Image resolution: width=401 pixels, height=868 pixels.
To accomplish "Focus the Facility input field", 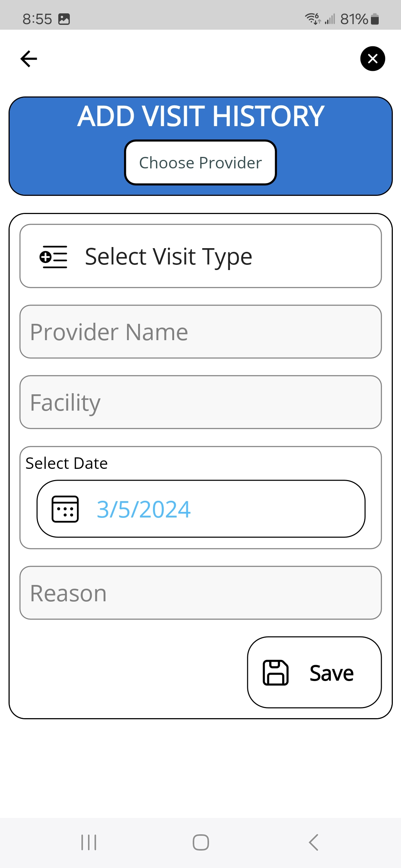I will [200, 402].
